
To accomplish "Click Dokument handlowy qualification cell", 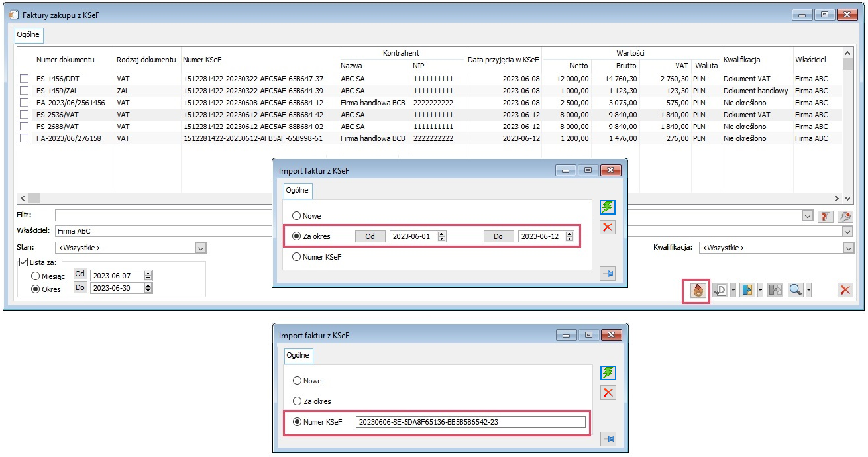I will click(x=755, y=91).
